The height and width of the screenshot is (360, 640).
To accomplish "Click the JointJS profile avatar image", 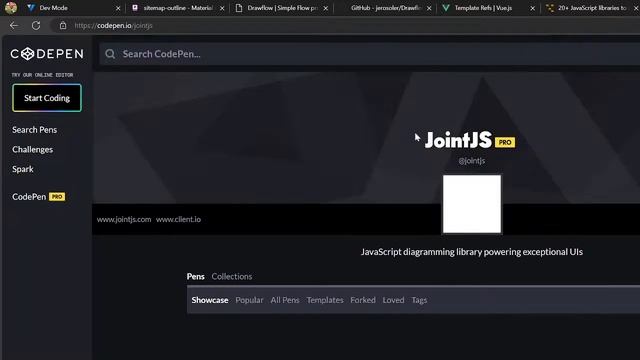I will [x=472, y=204].
